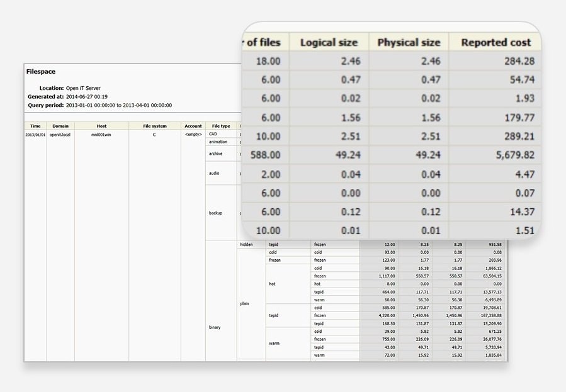Select the "binary" file type cell
Image resolution: width=566 pixels, height=392 pixels.
(x=214, y=327)
